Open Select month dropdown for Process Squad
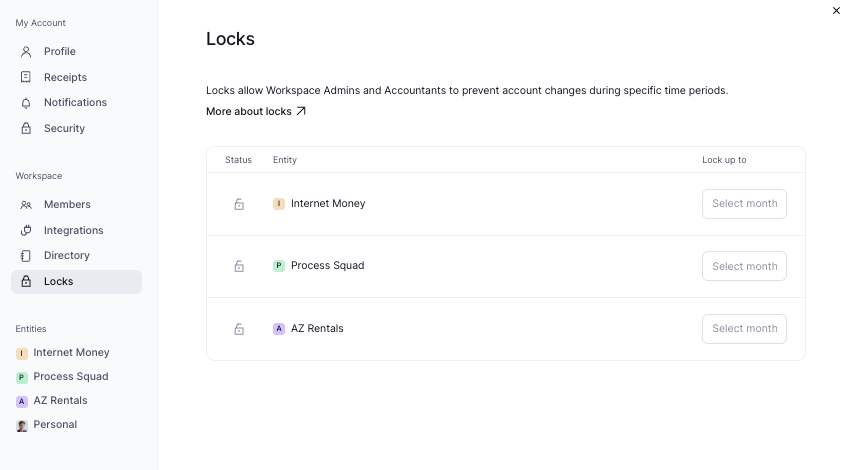The image size is (850, 470). point(744,266)
